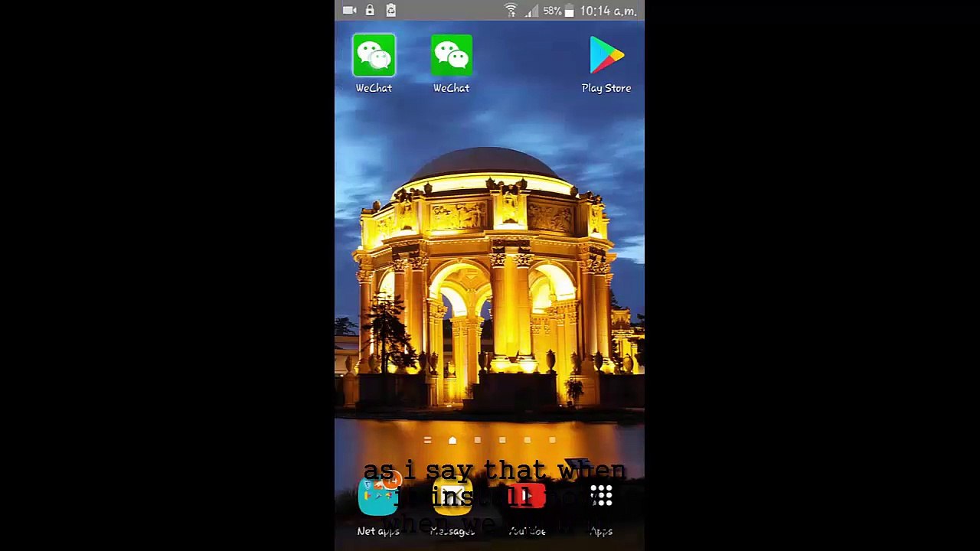Launch the WeChat icon without an outline

click(x=451, y=56)
